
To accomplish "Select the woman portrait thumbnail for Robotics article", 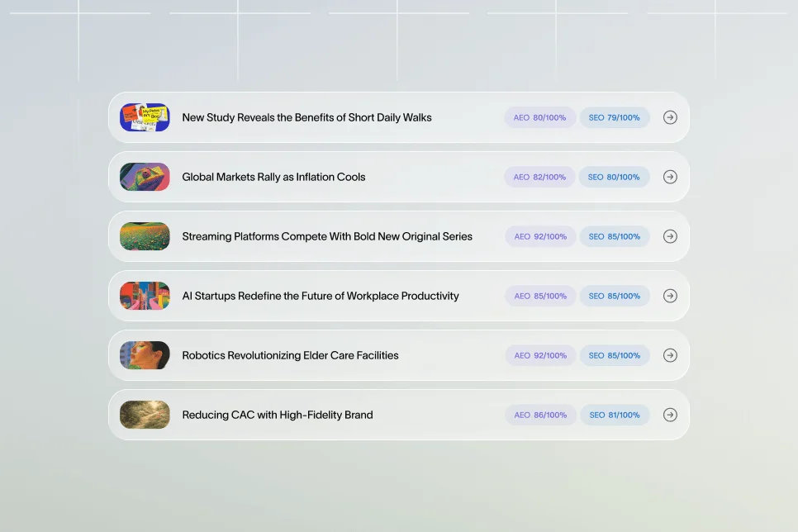I will pyautogui.click(x=145, y=355).
